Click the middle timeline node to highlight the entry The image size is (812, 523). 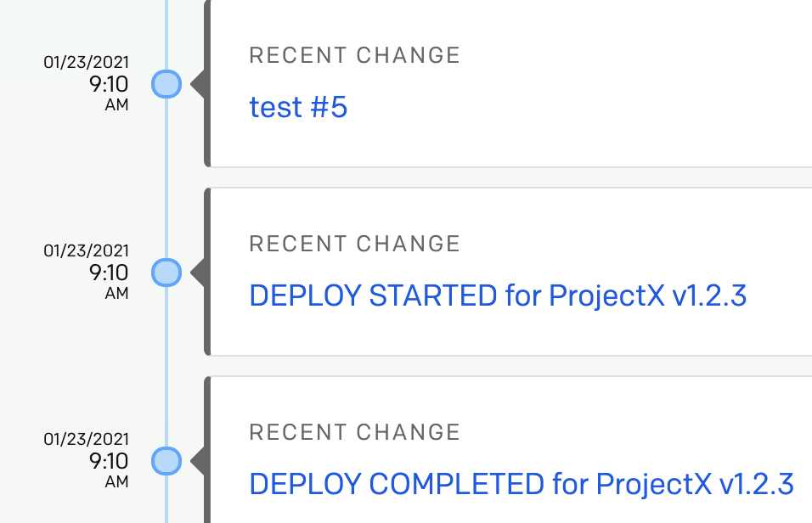click(x=166, y=273)
